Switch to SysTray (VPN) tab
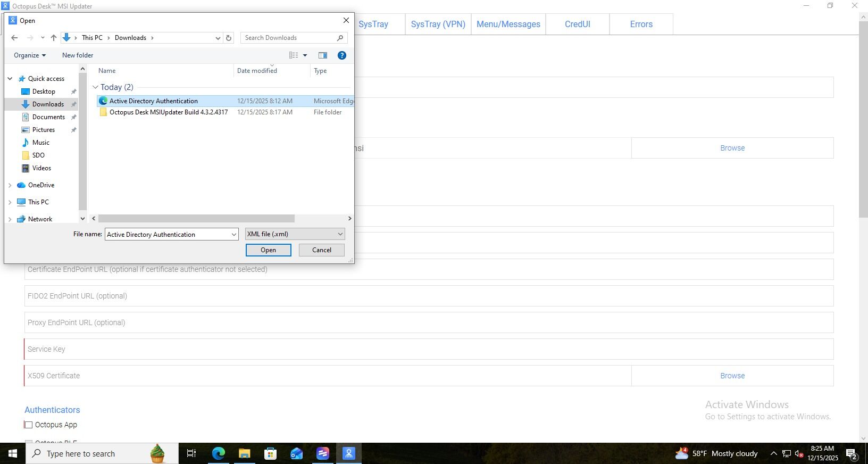The image size is (868, 464). (438, 24)
